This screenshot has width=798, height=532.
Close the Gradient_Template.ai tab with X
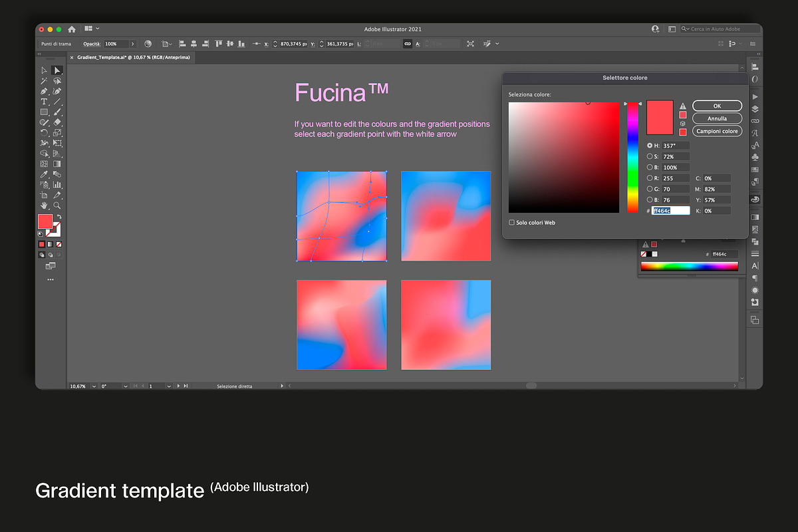point(72,58)
